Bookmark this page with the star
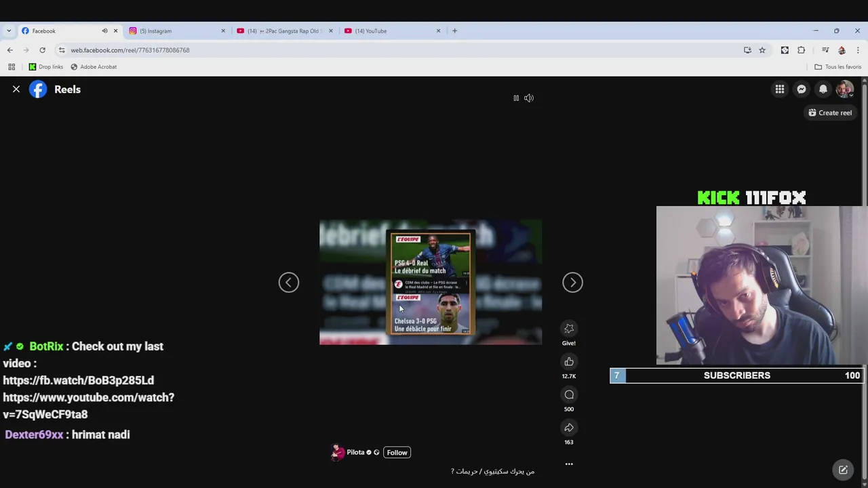Image resolution: width=868 pixels, height=488 pixels. tap(762, 50)
